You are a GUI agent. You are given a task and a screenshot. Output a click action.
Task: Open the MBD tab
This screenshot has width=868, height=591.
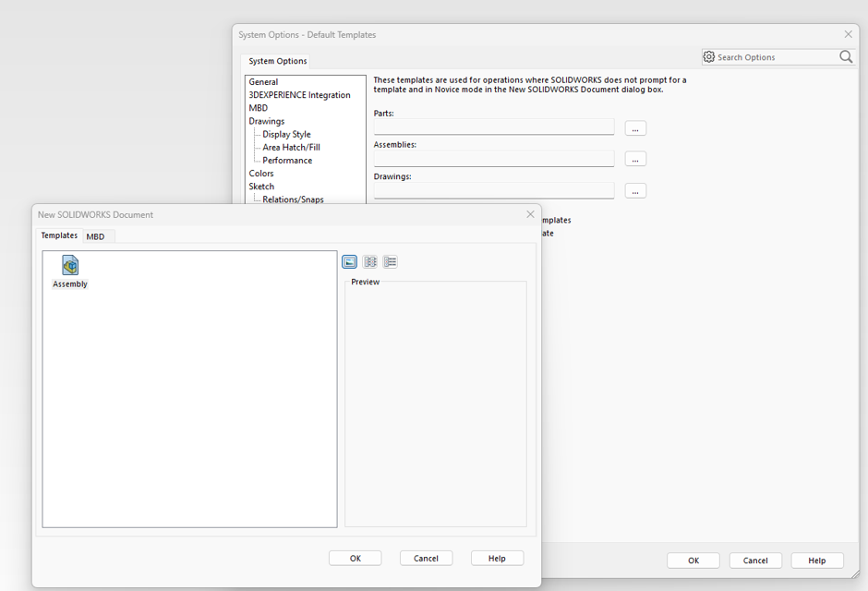coord(96,236)
